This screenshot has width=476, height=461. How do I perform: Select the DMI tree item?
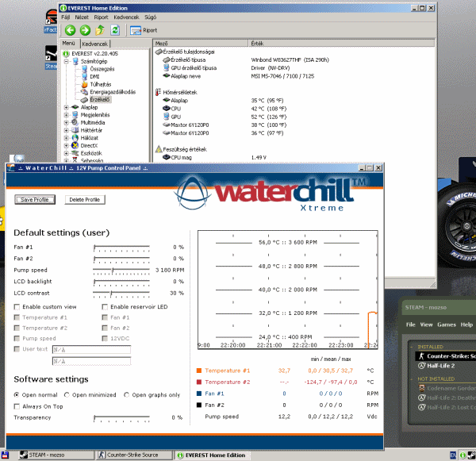pos(94,76)
